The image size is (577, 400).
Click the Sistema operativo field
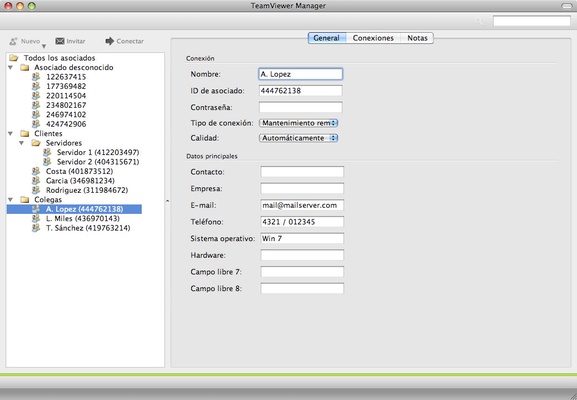(x=302, y=238)
